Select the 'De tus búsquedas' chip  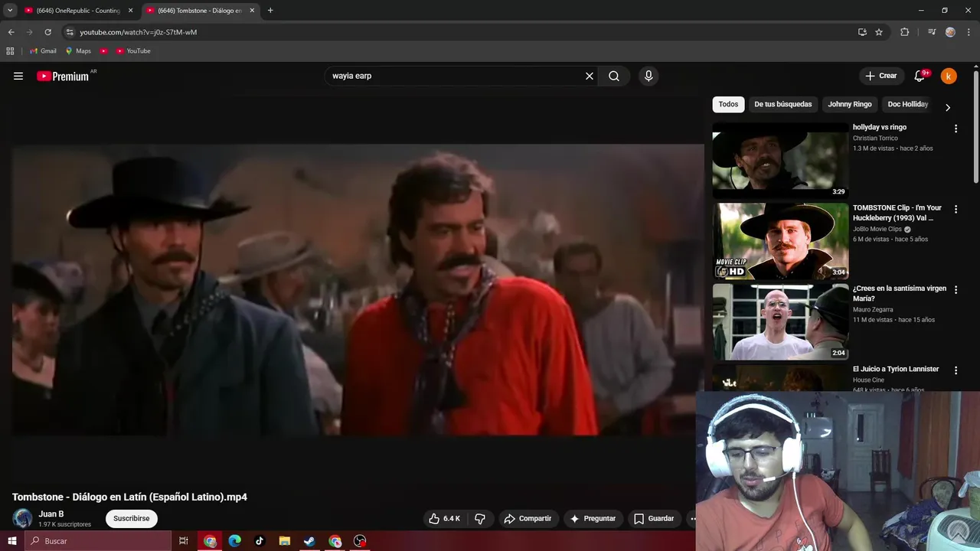click(x=783, y=104)
